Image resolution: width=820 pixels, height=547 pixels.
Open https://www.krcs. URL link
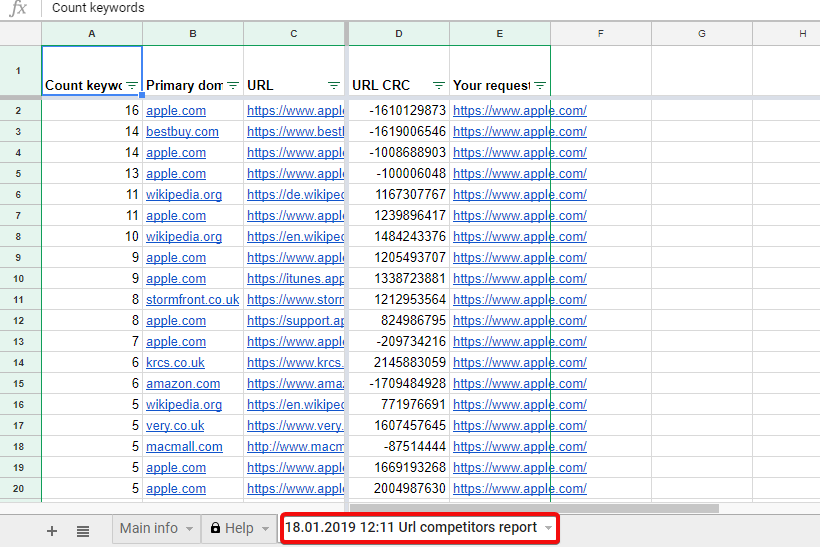pyautogui.click(x=295, y=362)
